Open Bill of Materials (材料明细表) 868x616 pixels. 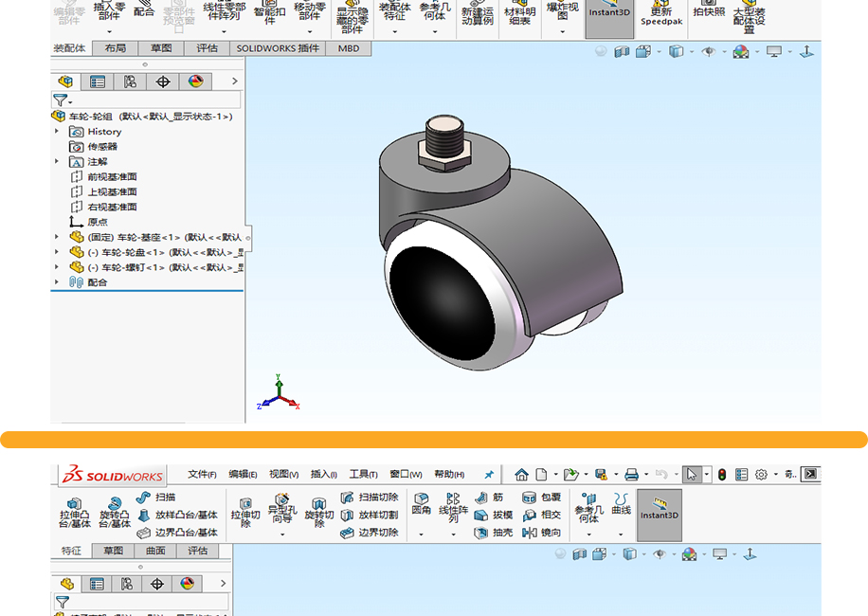point(519,13)
